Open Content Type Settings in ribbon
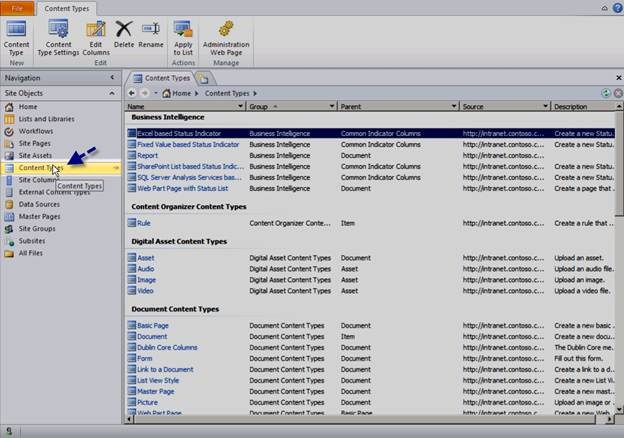Screen dimensions: 624x438 tap(58, 38)
